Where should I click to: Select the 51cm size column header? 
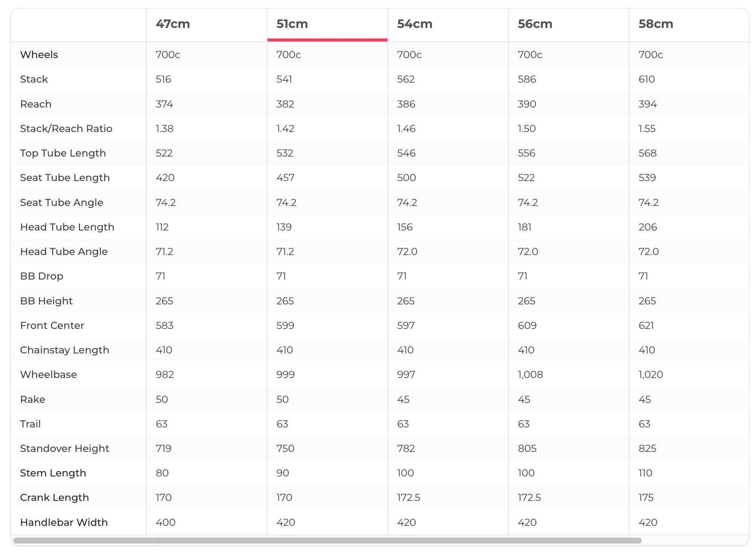[292, 24]
